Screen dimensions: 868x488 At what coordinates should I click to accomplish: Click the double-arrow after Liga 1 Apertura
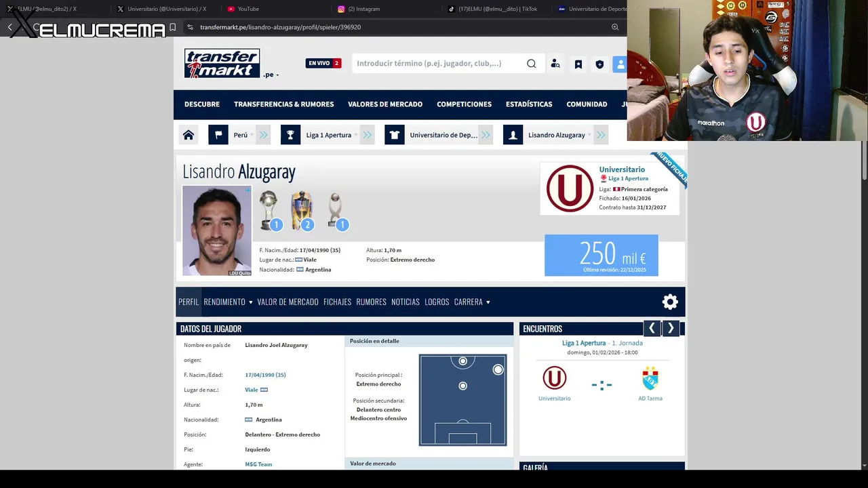pos(368,135)
